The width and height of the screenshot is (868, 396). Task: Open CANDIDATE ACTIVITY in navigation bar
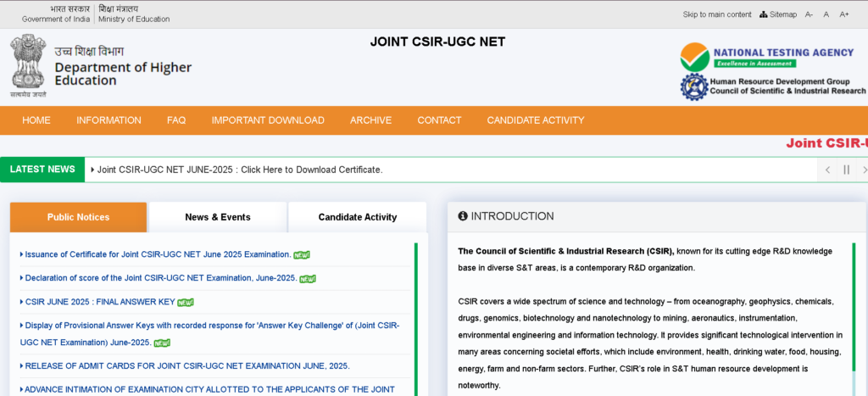click(536, 120)
